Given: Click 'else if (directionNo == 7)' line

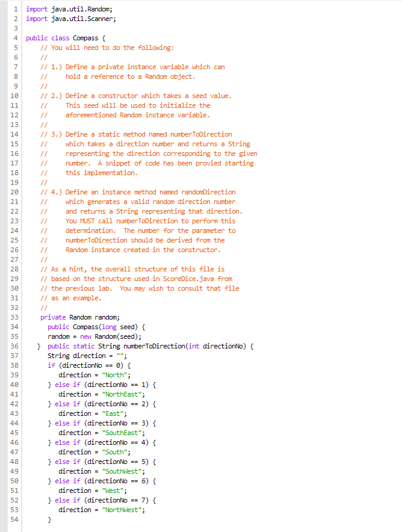Looking at the screenshot, I should tap(102, 500).
